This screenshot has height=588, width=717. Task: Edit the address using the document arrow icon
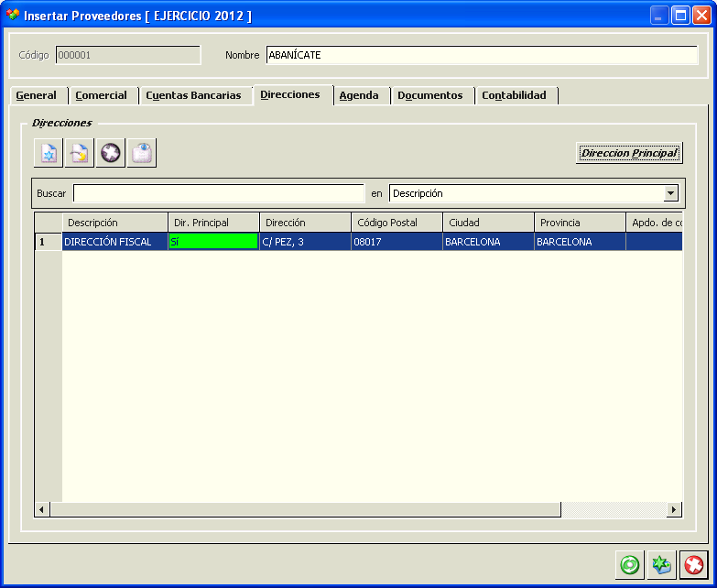(80, 153)
